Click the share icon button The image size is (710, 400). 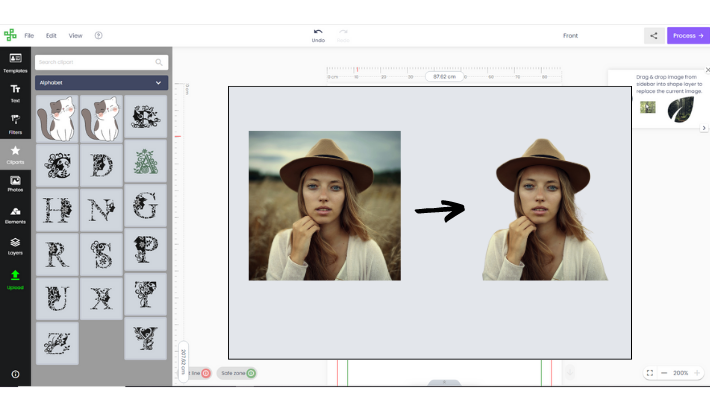tap(653, 35)
